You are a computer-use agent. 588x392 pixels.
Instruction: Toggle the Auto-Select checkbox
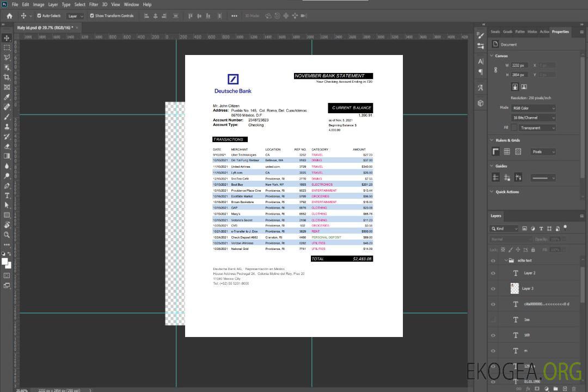pos(39,16)
